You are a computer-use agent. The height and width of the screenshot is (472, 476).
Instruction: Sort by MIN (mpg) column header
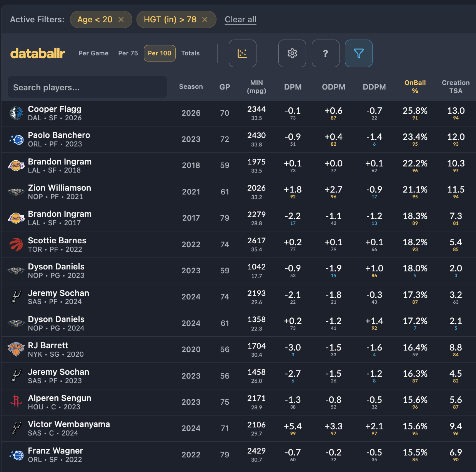(256, 87)
